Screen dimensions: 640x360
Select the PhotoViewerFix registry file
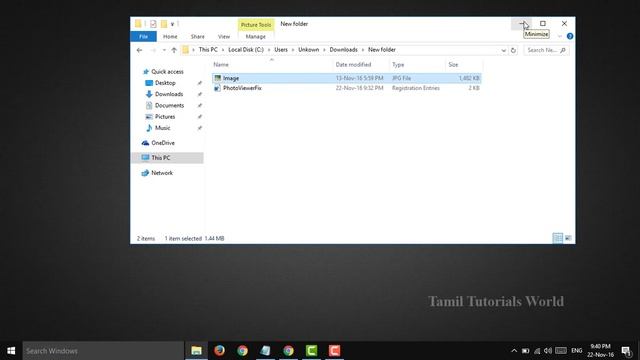point(347,88)
